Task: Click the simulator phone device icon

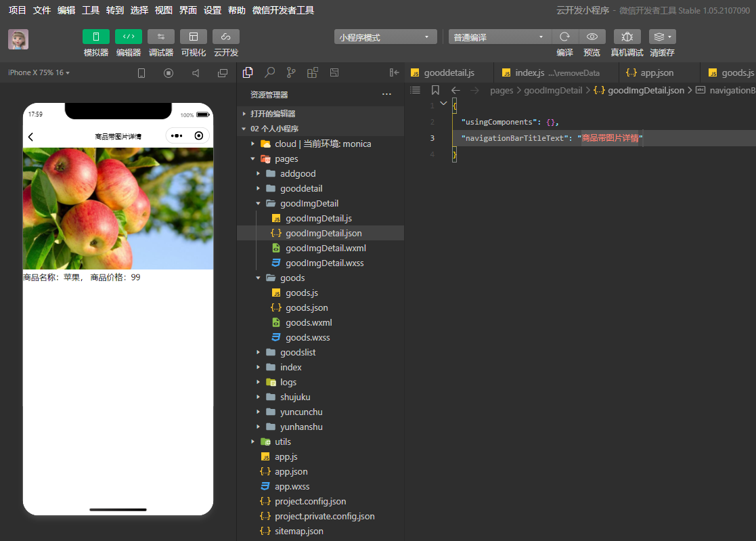Action: coord(141,73)
